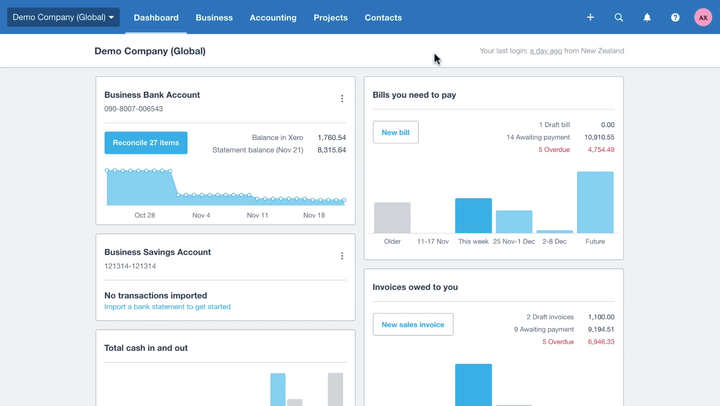Open the 'a day ago' last login link

[545, 51]
